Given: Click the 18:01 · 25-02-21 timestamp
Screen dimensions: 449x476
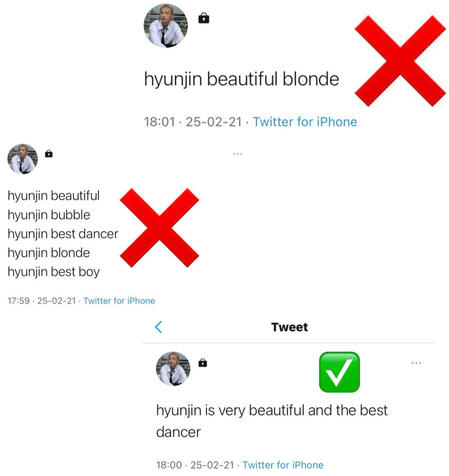Looking at the screenshot, I should click(193, 122).
